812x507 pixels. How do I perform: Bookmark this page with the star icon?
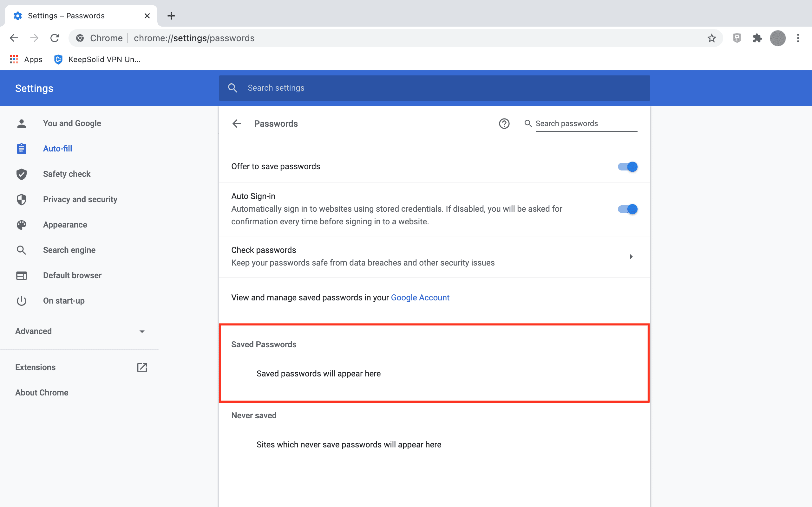(711, 38)
